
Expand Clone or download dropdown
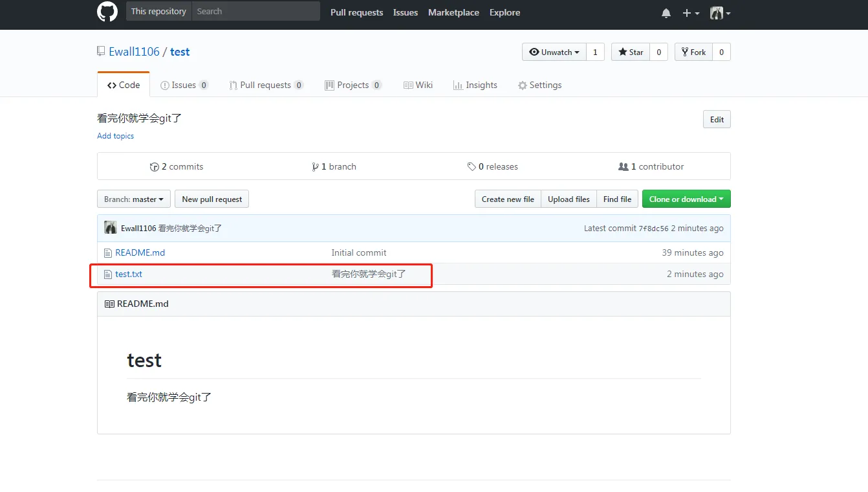(686, 199)
